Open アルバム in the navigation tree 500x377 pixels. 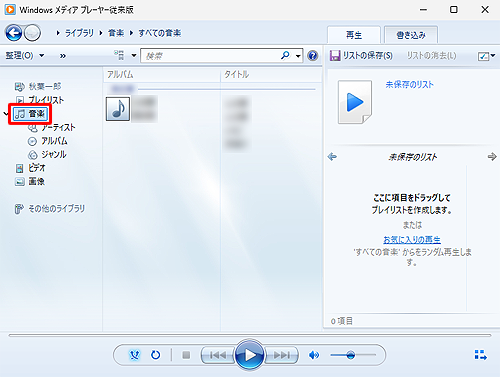click(47, 141)
